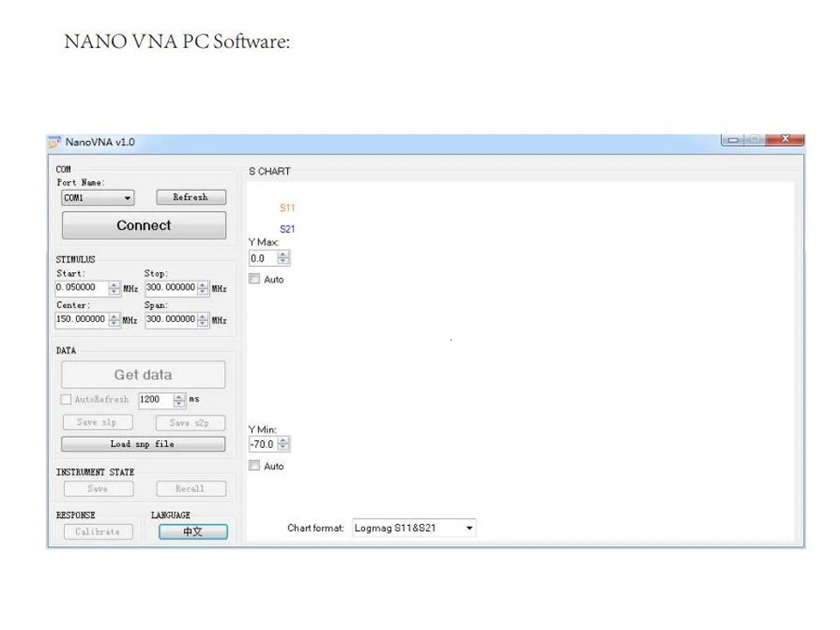Click the Recall instrument state button
Screen dimensions: 840x630
(191, 488)
